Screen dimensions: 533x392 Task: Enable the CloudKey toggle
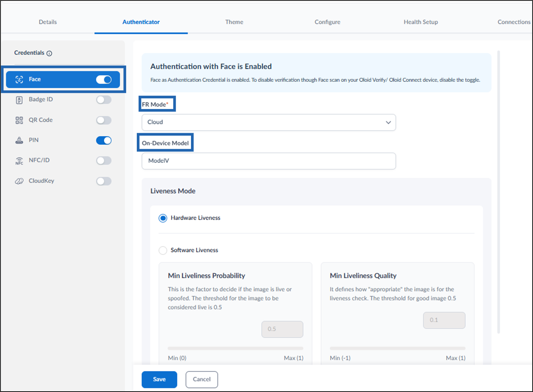(x=104, y=181)
